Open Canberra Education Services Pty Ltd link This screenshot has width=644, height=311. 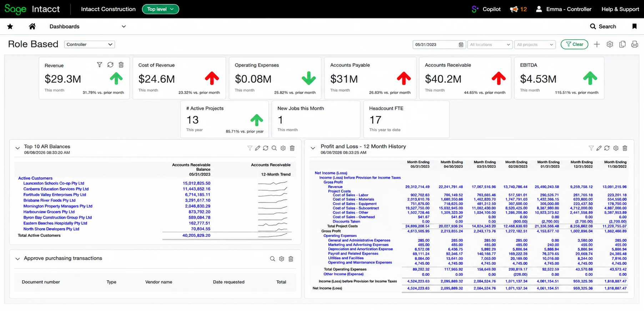click(56, 189)
